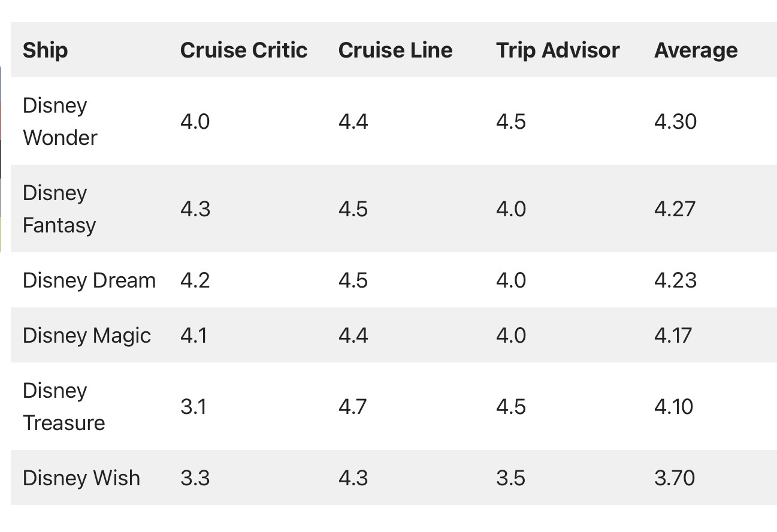Click the Cruise Line column header
Viewport: 777px width, 532px height.
(x=395, y=50)
